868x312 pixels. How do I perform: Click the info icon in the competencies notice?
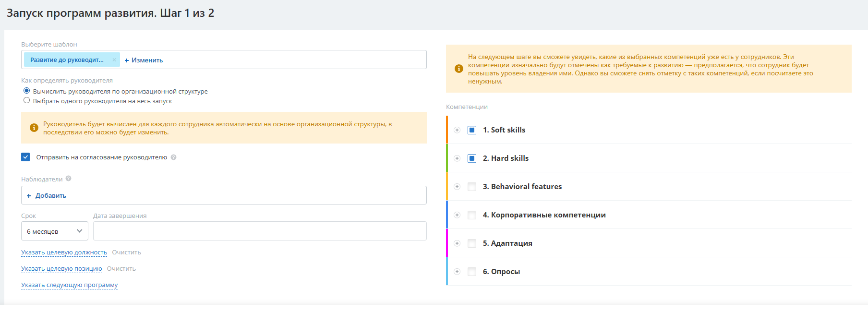pyautogui.click(x=459, y=69)
